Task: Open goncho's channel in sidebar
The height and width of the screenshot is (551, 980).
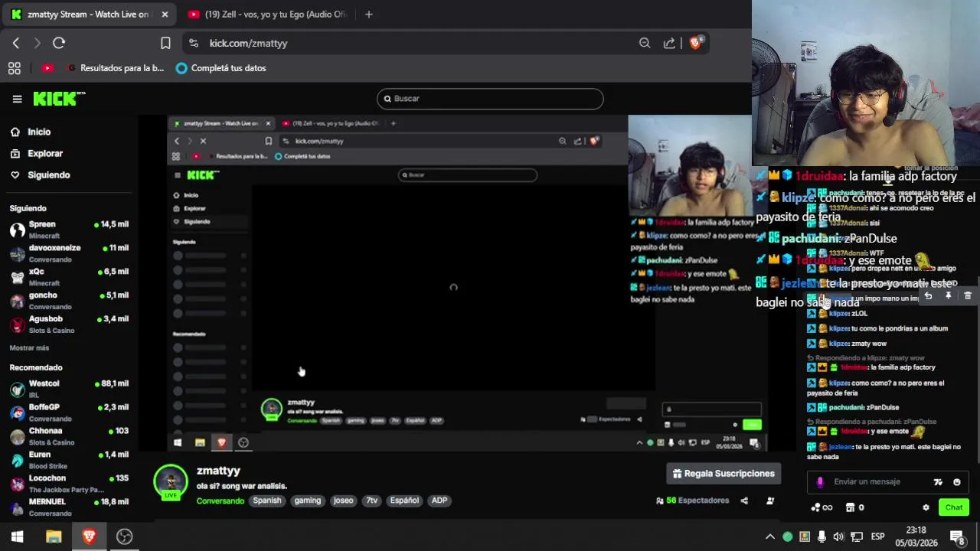Action: pos(69,301)
